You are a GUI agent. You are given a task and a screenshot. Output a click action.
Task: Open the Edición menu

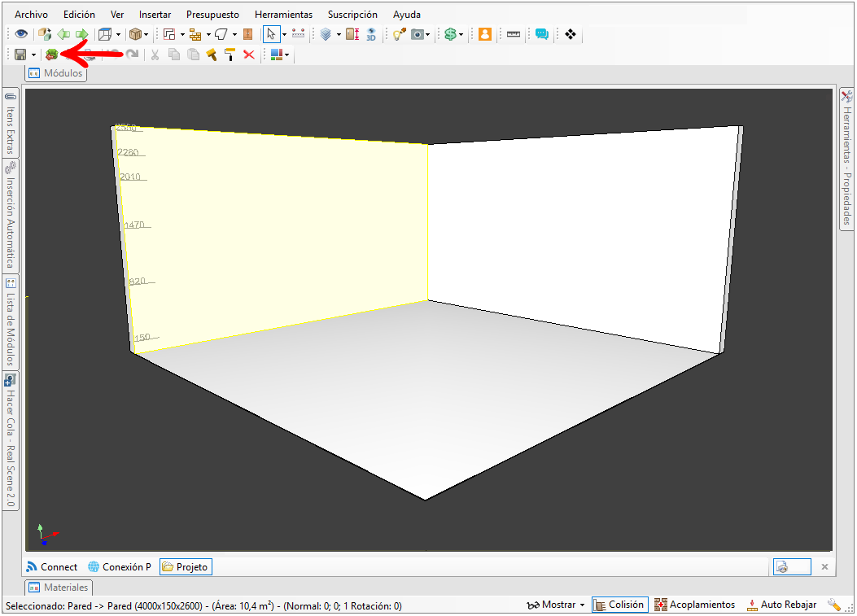[79, 15]
